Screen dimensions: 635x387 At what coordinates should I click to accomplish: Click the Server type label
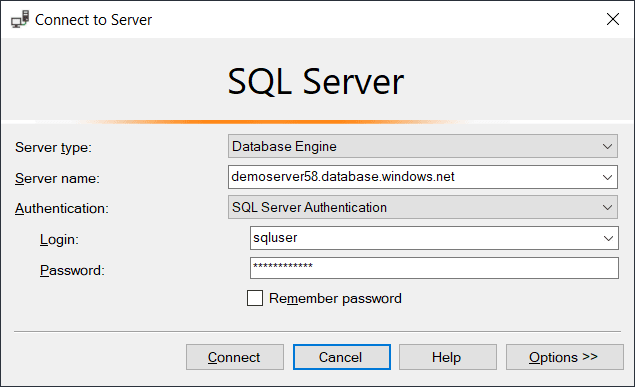53,148
